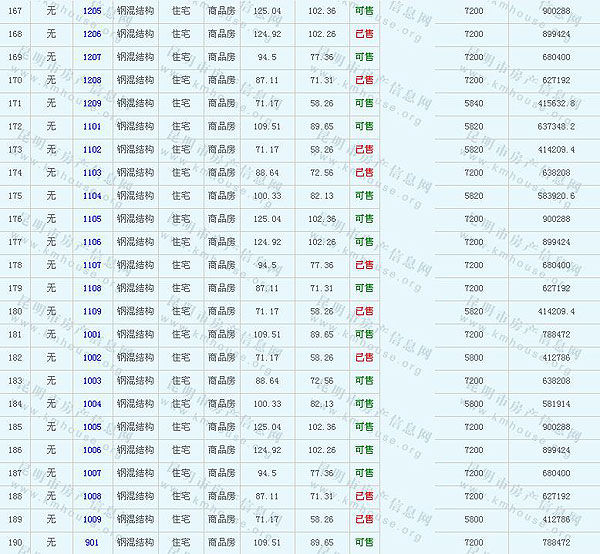This screenshot has height=554, width=600.
Task: Click room 1008 link
Action: (x=92, y=496)
